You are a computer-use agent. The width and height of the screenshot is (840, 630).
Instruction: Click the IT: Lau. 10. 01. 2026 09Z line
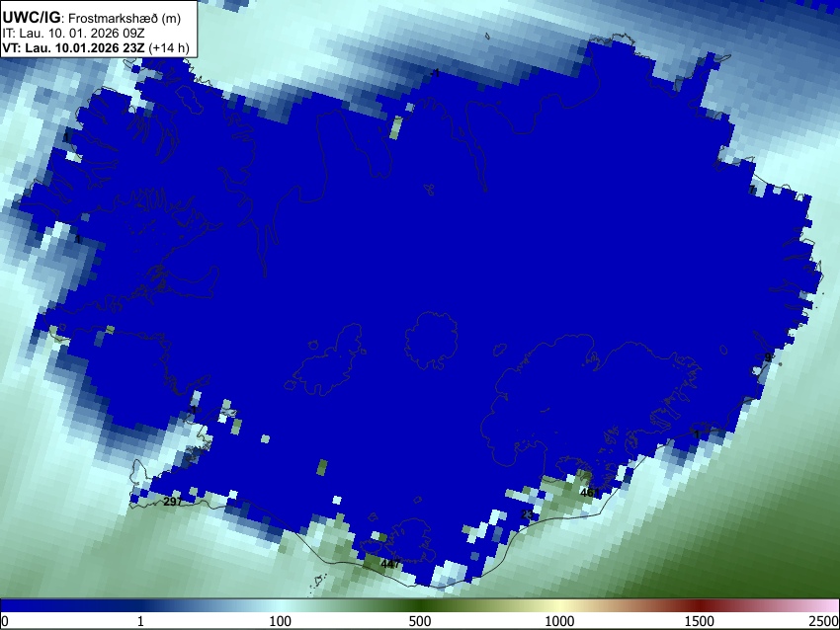point(73,34)
